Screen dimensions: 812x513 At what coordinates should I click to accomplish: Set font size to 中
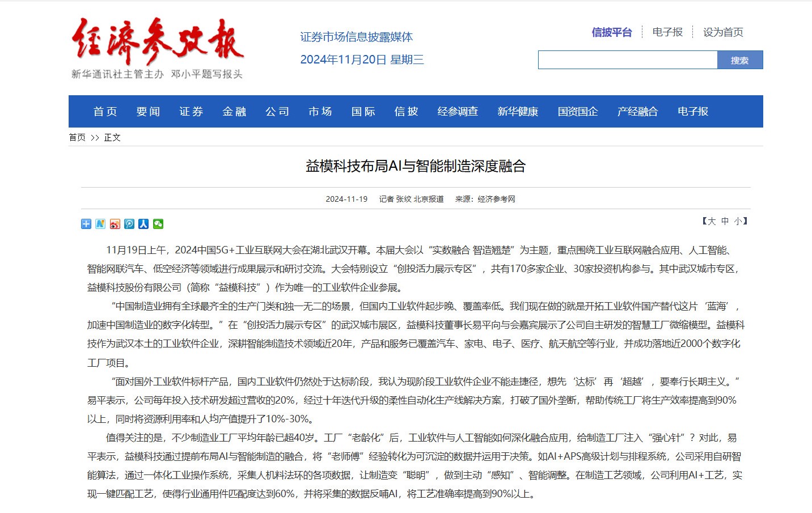(725, 221)
